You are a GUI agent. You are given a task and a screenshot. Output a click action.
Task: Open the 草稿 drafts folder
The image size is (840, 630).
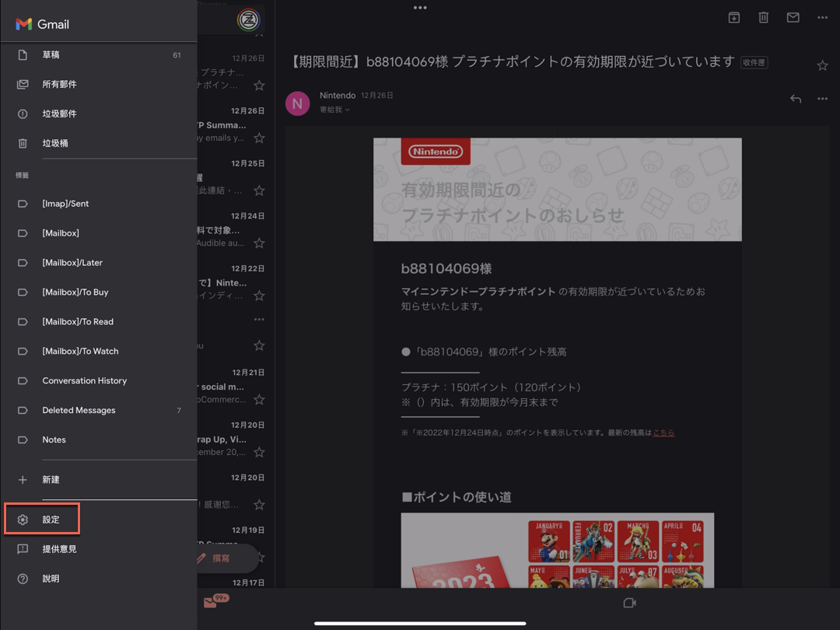point(99,54)
